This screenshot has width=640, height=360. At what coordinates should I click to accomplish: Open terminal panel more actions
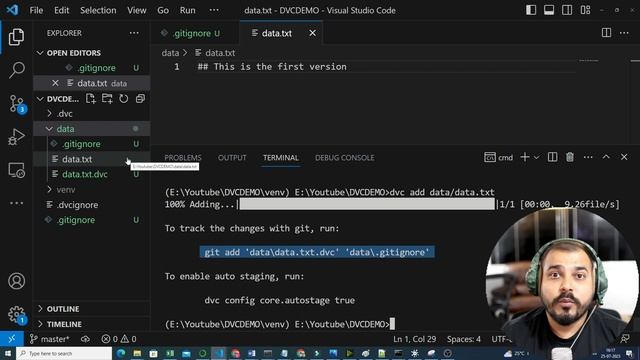coord(588,157)
